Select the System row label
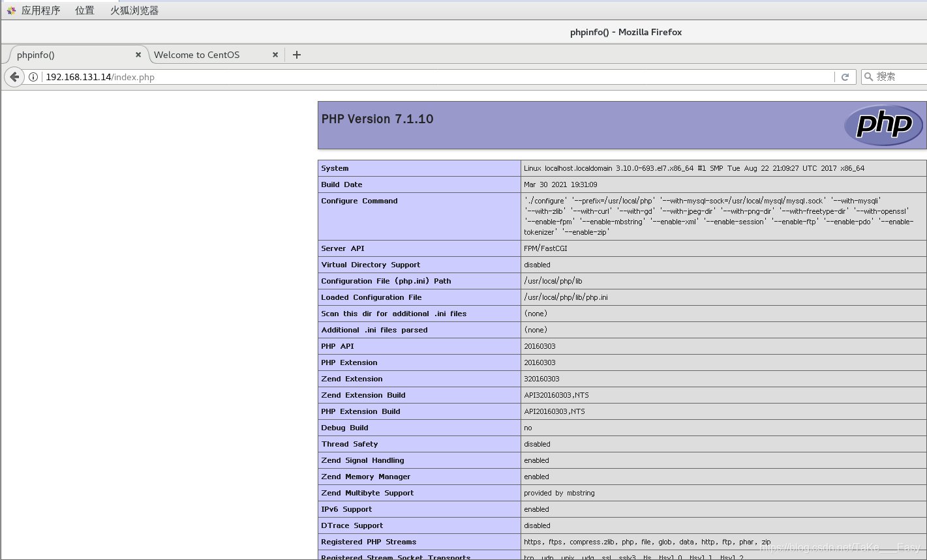The height and width of the screenshot is (560, 927). pos(335,168)
